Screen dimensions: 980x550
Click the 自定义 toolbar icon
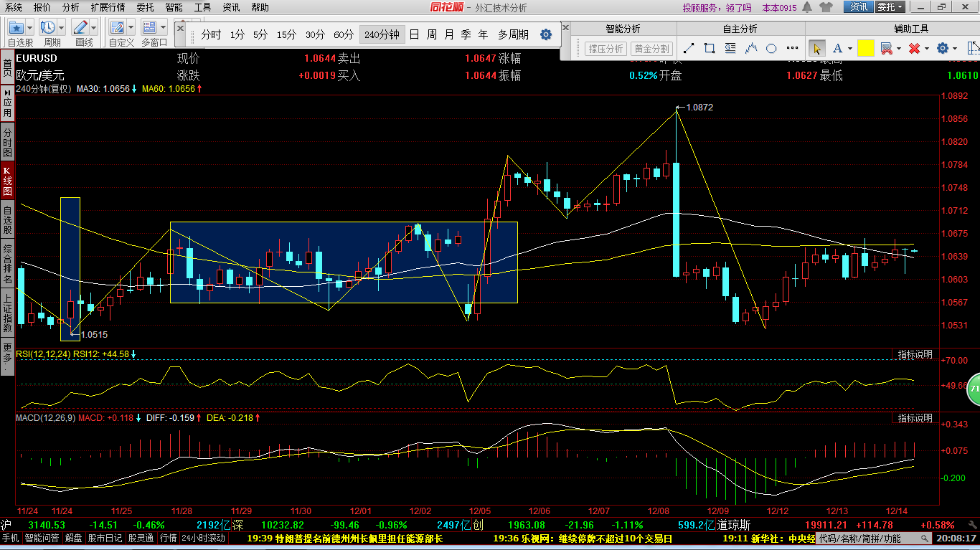pos(118,28)
